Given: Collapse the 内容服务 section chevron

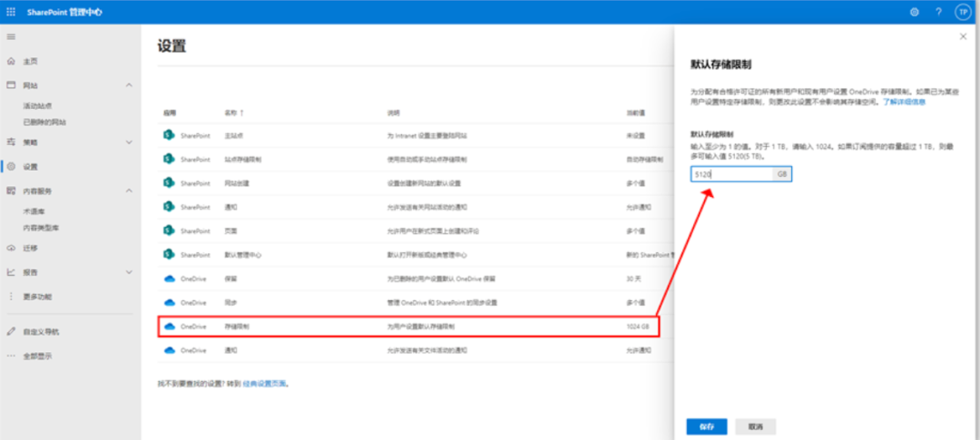Looking at the screenshot, I should 130,190.
